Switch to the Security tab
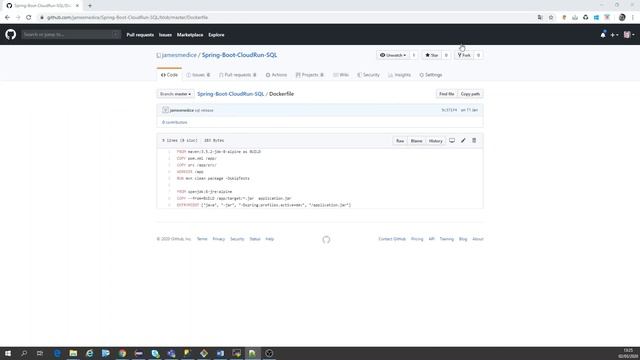 [x=368, y=75]
